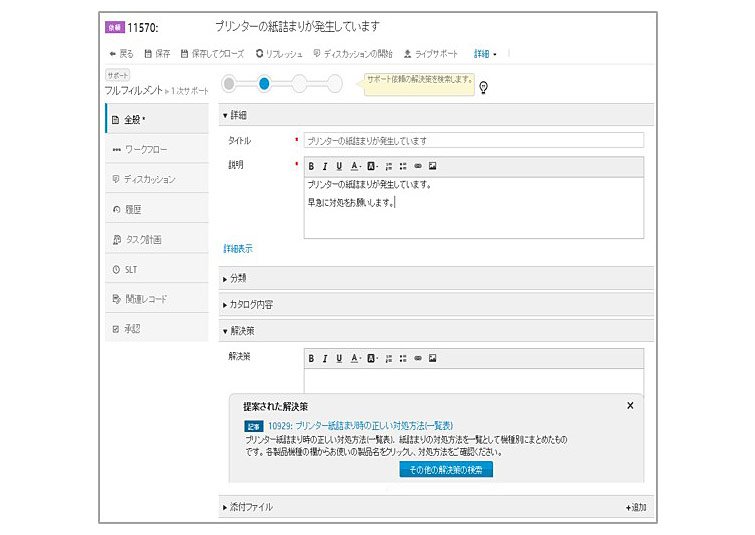The width and height of the screenshot is (755, 535).
Task: Start a discussion via ディスカッションの開始
Action: [x=353, y=53]
